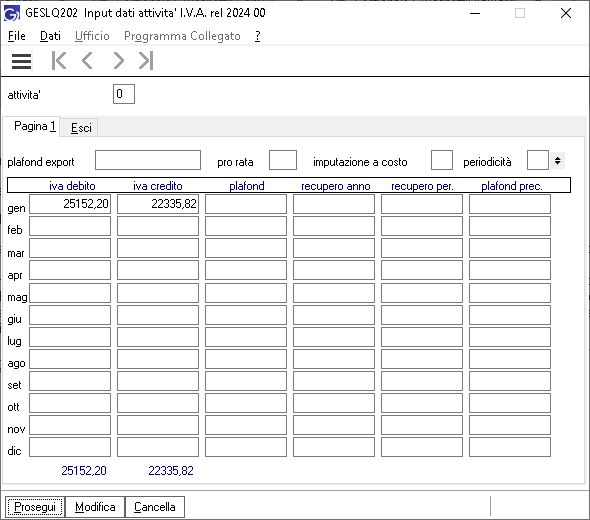Open the File menu
The width and height of the screenshot is (590, 520).
tap(17, 36)
